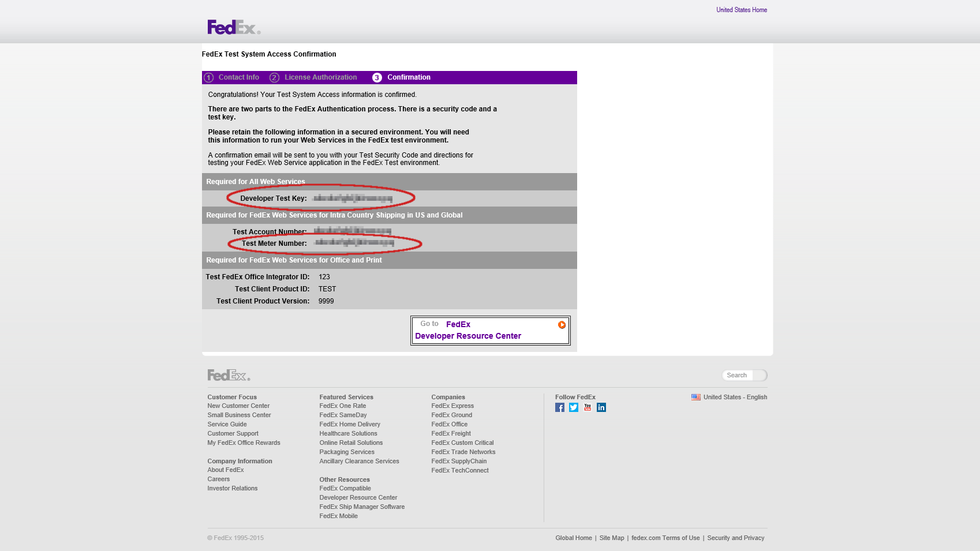Open FedEx Trade Networks link
Screen dimensions: 980x551
(463, 452)
